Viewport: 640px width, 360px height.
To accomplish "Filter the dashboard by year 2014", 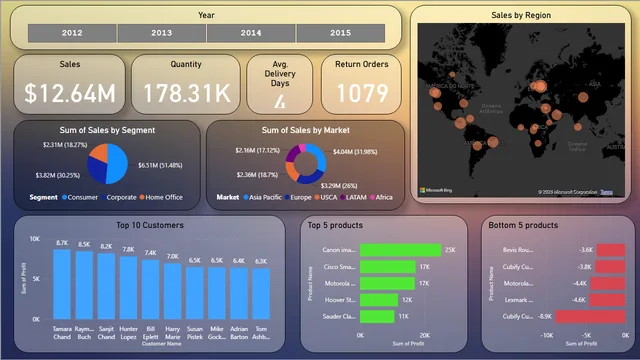I will pyautogui.click(x=251, y=33).
